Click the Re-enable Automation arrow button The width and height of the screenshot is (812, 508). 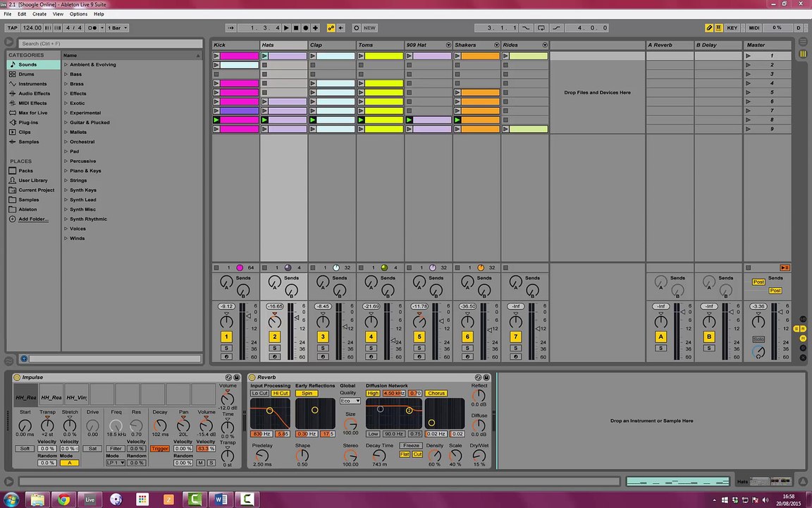pyautogui.click(x=340, y=28)
